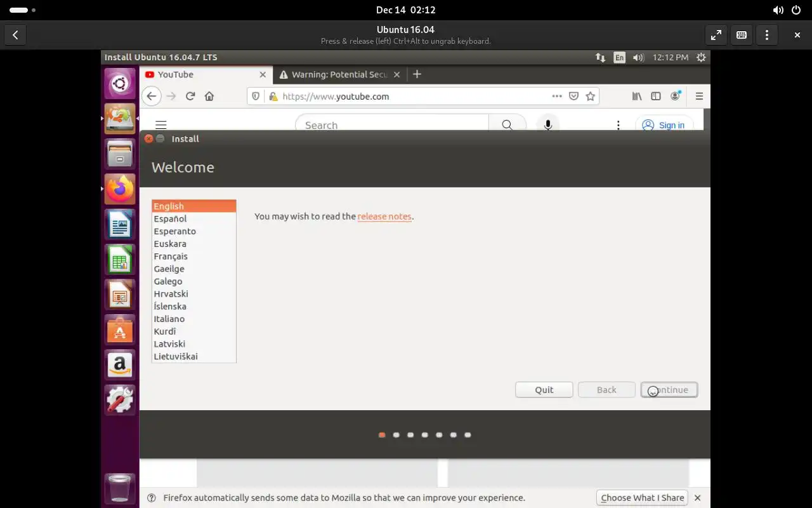This screenshot has height=508, width=812.
Task: Click the Choose What I Share button
Action: [x=643, y=498]
